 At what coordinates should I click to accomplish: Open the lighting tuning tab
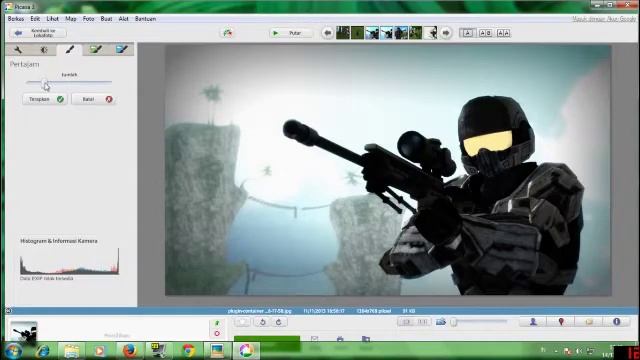(x=44, y=50)
